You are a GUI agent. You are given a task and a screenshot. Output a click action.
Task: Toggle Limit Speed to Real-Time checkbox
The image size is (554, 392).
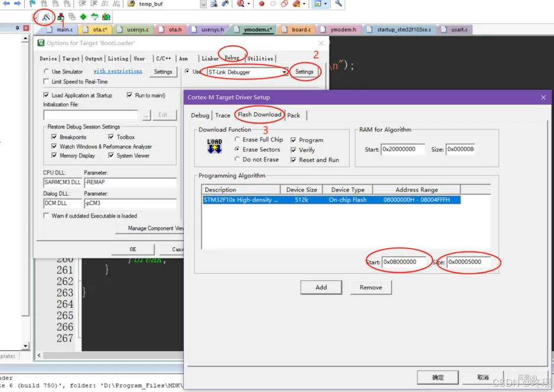tap(46, 82)
